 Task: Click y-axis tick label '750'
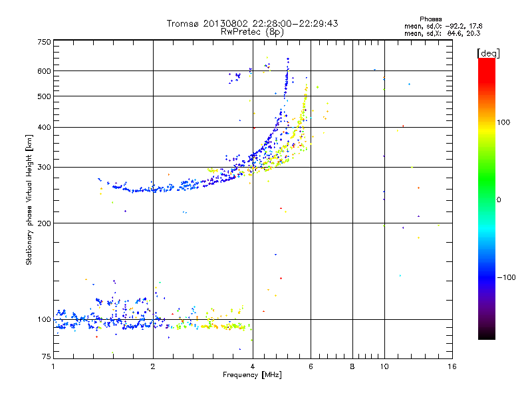click(x=45, y=42)
